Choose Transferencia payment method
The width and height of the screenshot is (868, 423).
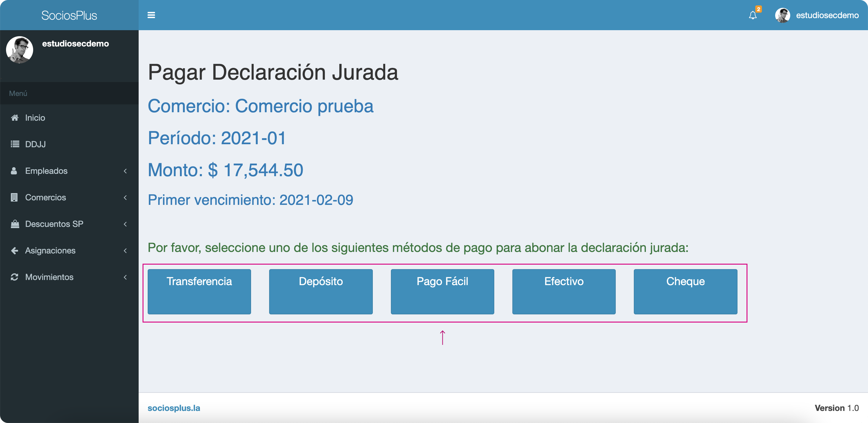pos(199,292)
